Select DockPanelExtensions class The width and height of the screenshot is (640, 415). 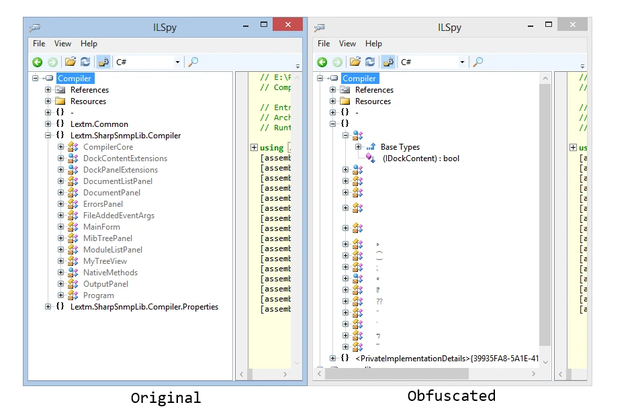(120, 170)
